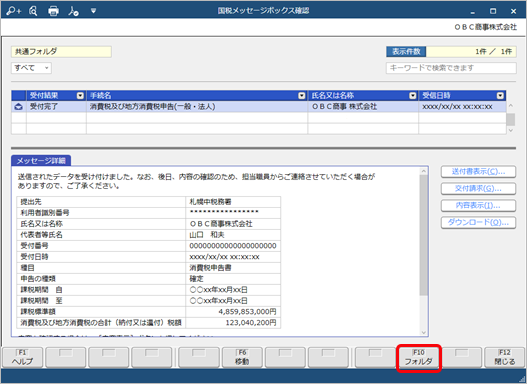Click the message detail scrollbar thumb
Screen dimensions: 527x384
(x=424, y=235)
